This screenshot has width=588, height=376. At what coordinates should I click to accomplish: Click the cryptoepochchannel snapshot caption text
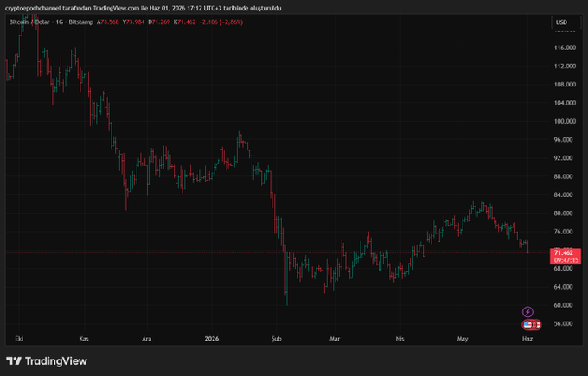click(x=143, y=8)
